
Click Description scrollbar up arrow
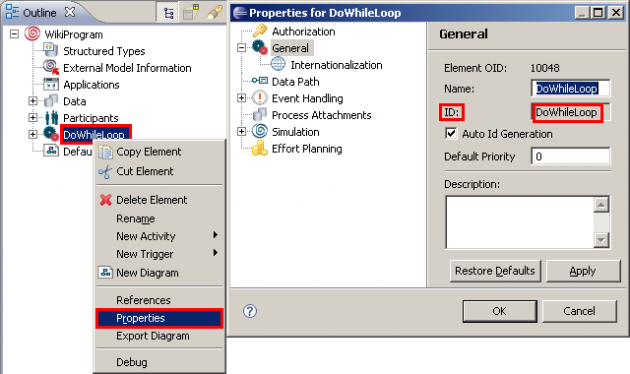click(601, 205)
